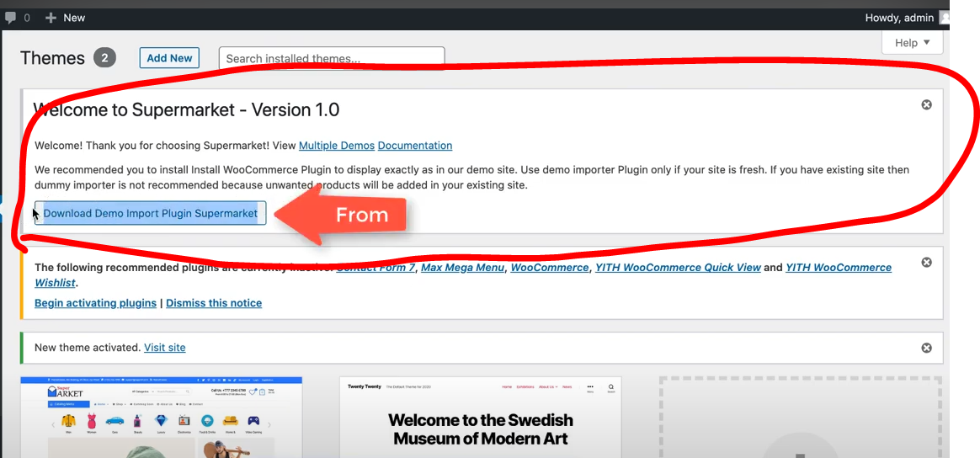The height and width of the screenshot is (458, 980).
Task: Click the Add New theme button
Action: tap(169, 58)
